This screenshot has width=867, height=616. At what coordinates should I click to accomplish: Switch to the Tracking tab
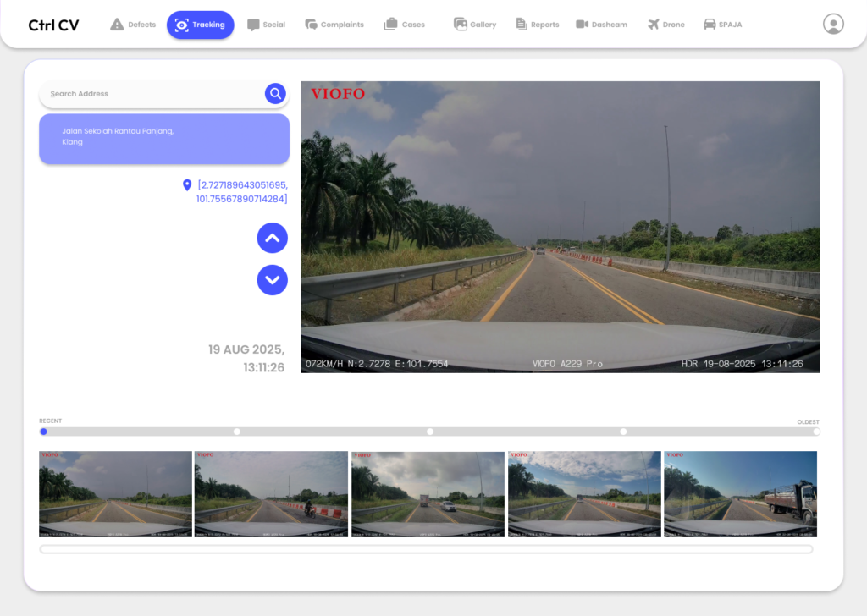click(200, 25)
